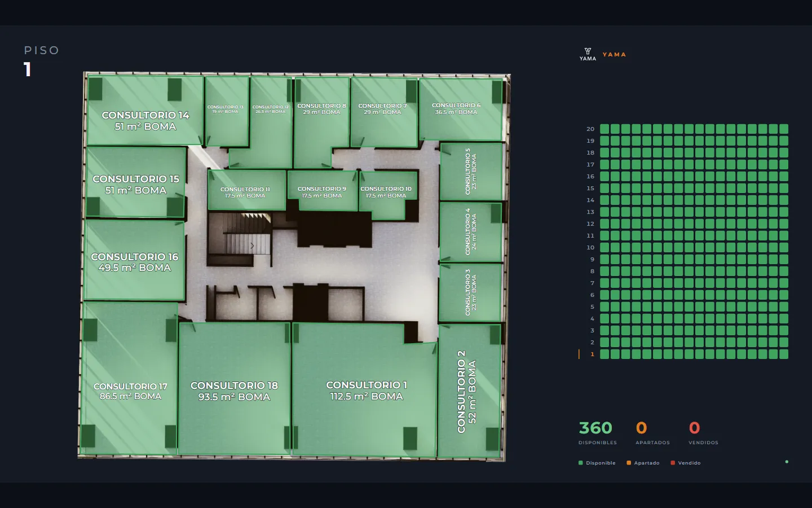Viewport: 812px width, 508px height.
Task: Switch to floor 16 row label
Action: (x=590, y=177)
